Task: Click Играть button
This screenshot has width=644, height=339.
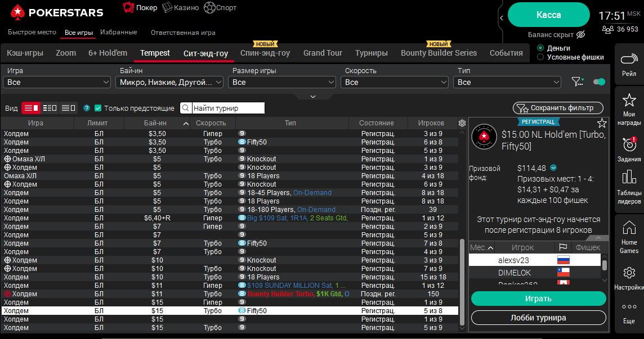Action: (538, 299)
